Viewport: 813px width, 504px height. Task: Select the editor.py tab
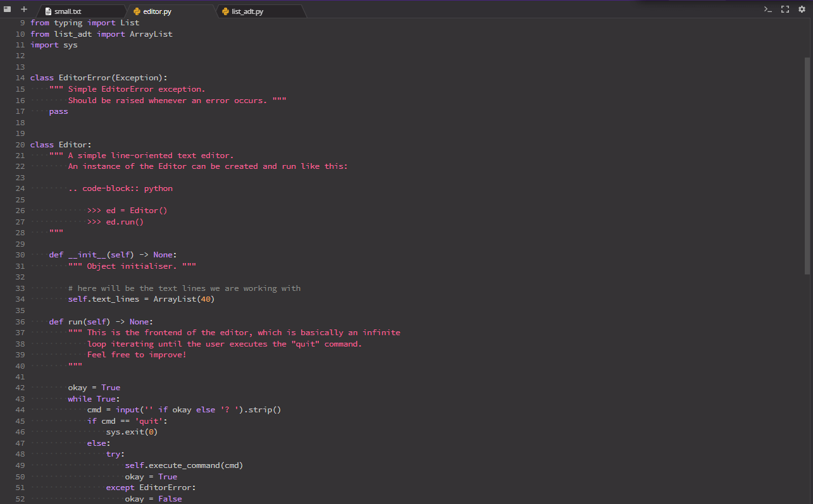click(x=158, y=11)
